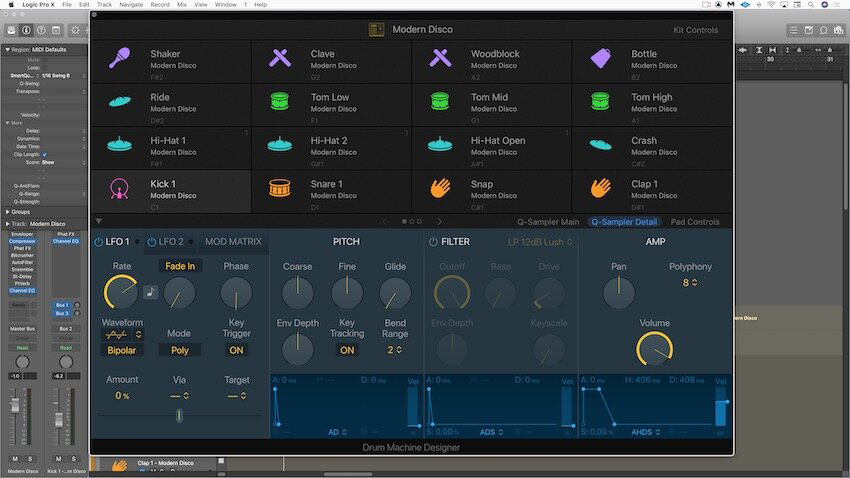Open the List Editors button at right
Viewport: 850px width, 478px height.
(794, 30)
